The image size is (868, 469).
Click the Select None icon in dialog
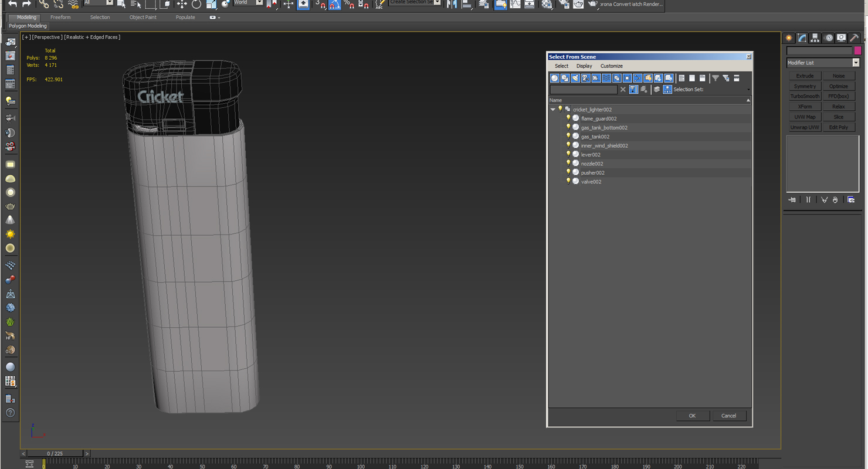click(x=692, y=78)
